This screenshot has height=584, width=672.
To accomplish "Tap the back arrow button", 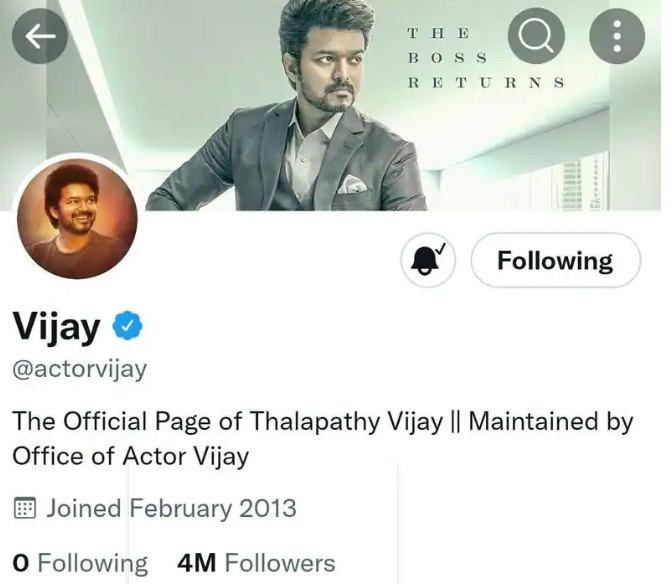I will point(40,36).
